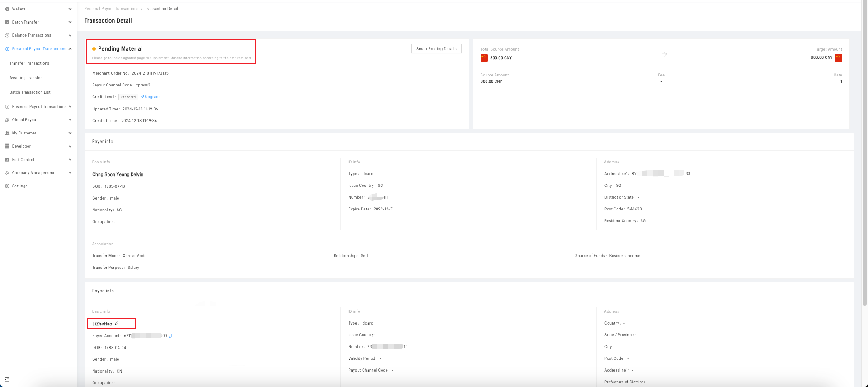Click payee name LiZheHao
868x387 pixels.
click(102, 324)
